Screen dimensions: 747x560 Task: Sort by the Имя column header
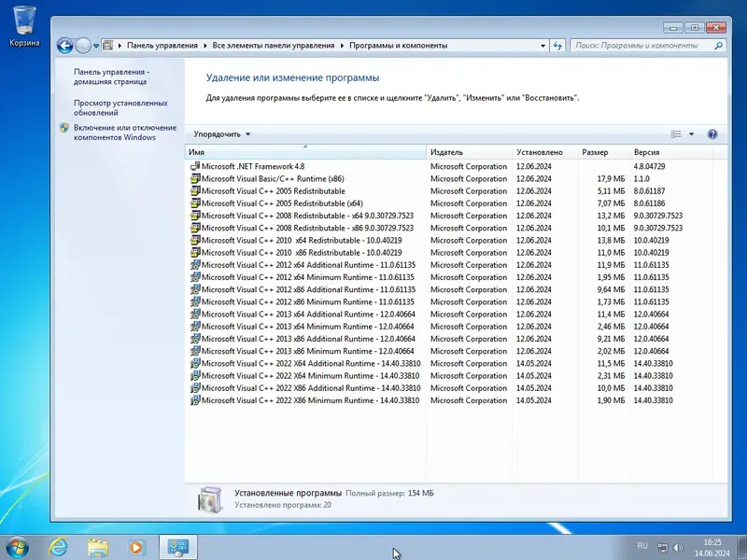click(x=305, y=152)
